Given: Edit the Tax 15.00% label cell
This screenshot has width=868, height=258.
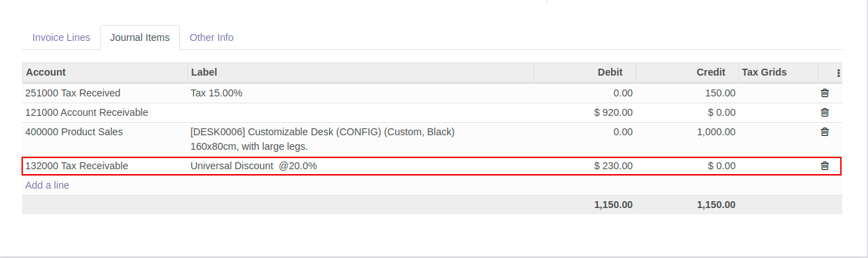Looking at the screenshot, I should 360,93.
